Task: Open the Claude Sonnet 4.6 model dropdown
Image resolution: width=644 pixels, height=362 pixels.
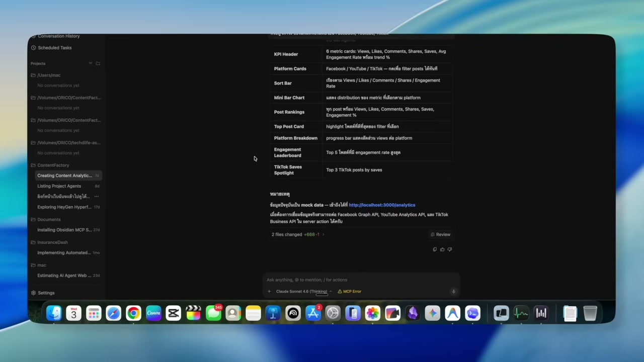Action: pos(304,292)
